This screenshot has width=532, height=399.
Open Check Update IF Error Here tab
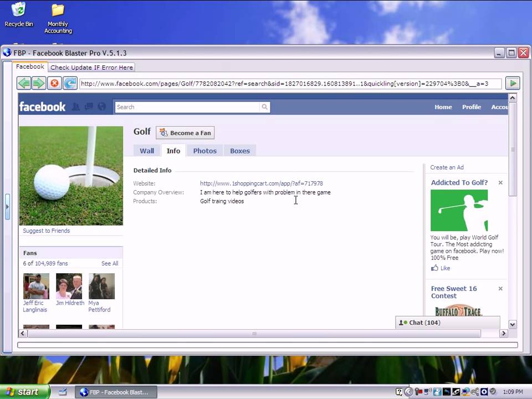(91, 68)
